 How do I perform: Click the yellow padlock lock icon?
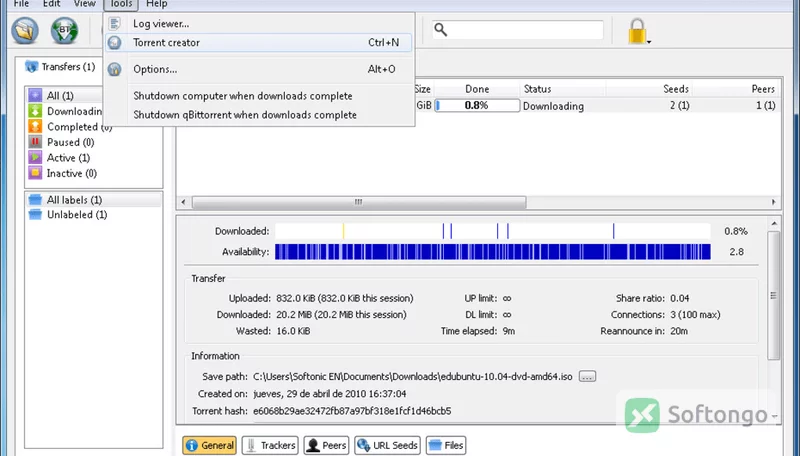[637, 31]
